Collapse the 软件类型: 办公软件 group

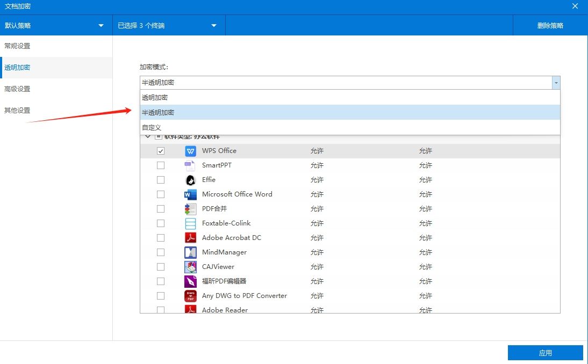click(148, 137)
